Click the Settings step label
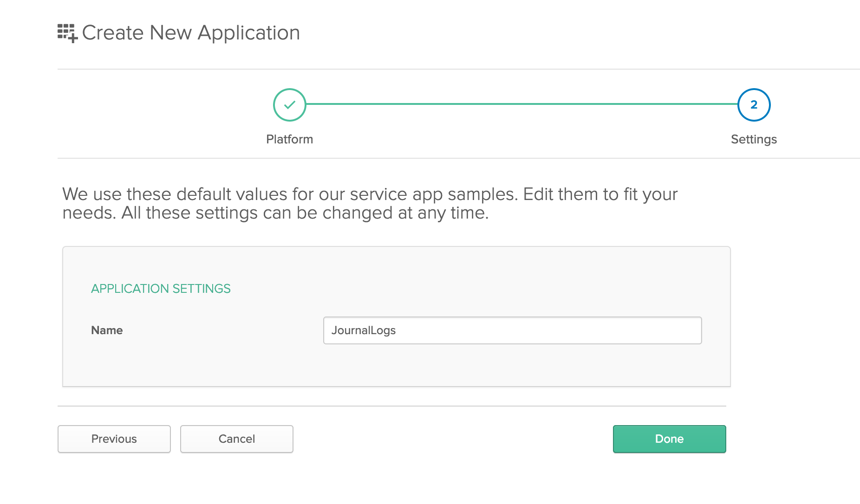Viewport: 860px width, 504px height. tap(753, 139)
